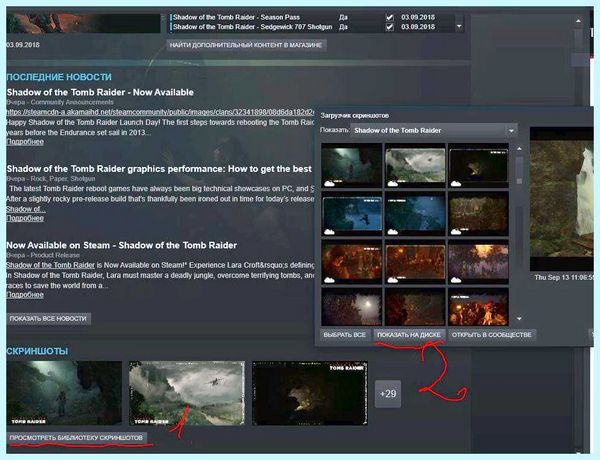Click uploader thumbnail grid scroll-down arrow
The image size is (600, 460).
pos(519,318)
